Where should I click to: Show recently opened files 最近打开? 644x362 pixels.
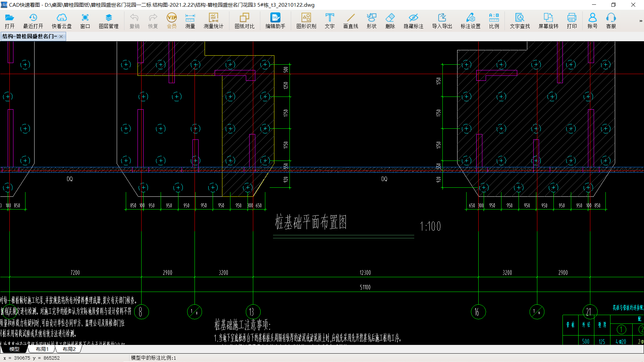[33, 21]
